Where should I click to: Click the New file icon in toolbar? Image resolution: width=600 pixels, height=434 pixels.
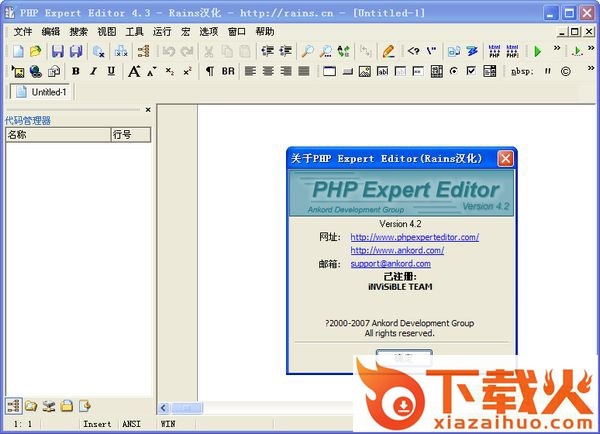pos(17,51)
